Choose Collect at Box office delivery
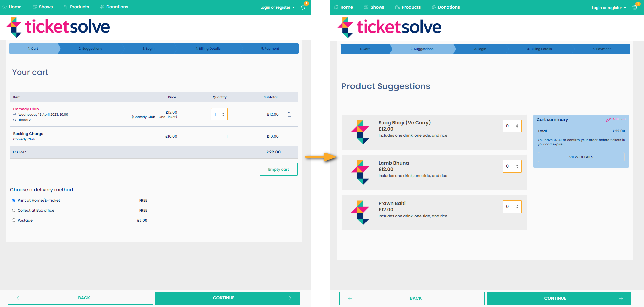Viewport: 644px width, 307px height. click(x=14, y=210)
